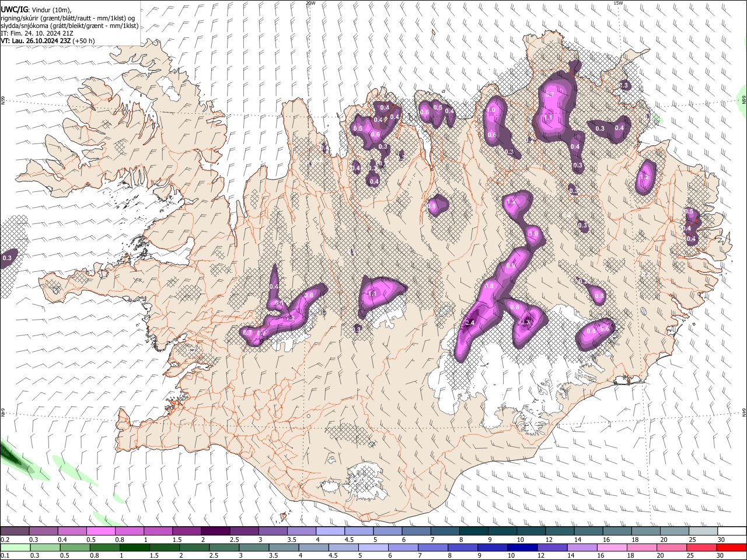Click the IT: Fim. 24. 10. 2024 21Z line
747x560 pixels.
(x=37, y=33)
